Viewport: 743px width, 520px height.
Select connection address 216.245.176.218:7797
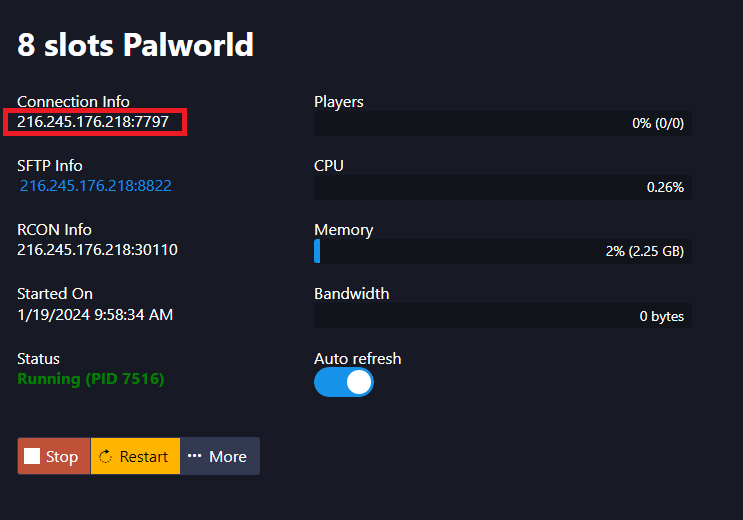93,122
